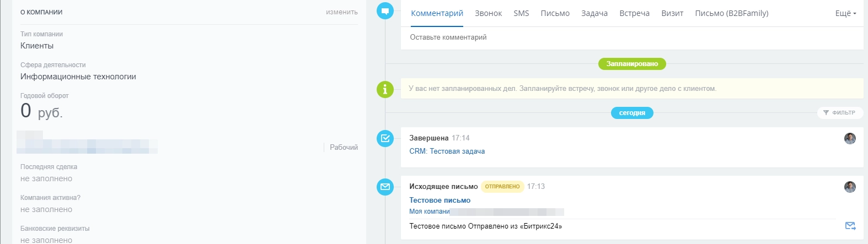Click the сегодня date label
868x244 pixels.
click(x=632, y=113)
